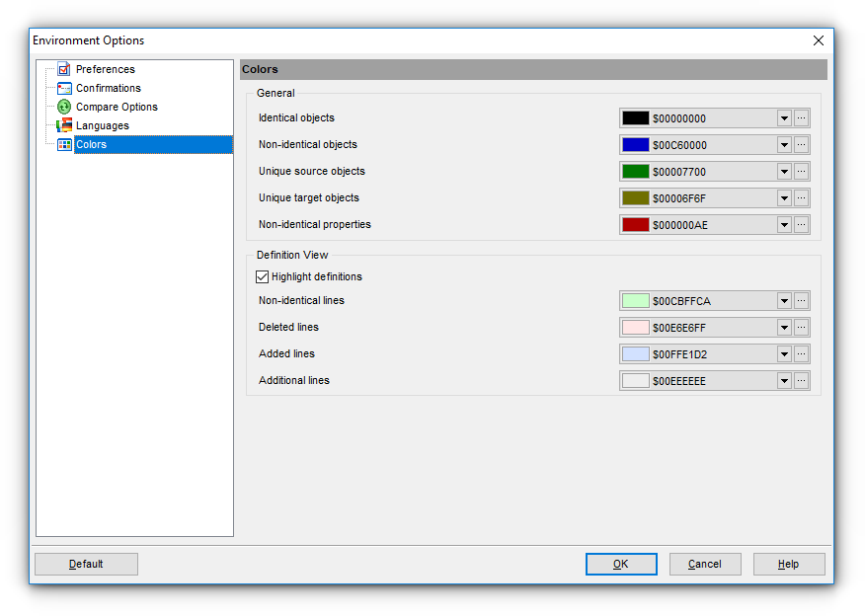Click the blue Non-identical objects swatch
Screen dimensions: 865x616
tap(636, 145)
